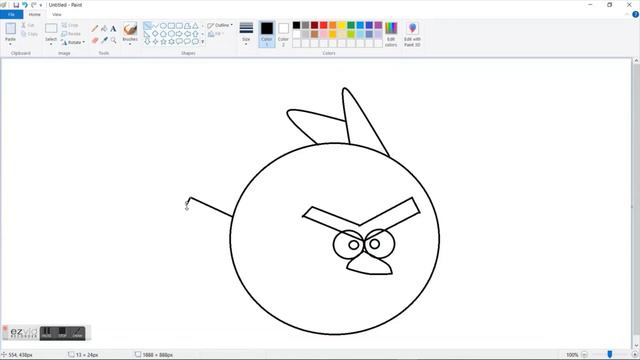Click the zoom slider handle

tap(609, 355)
